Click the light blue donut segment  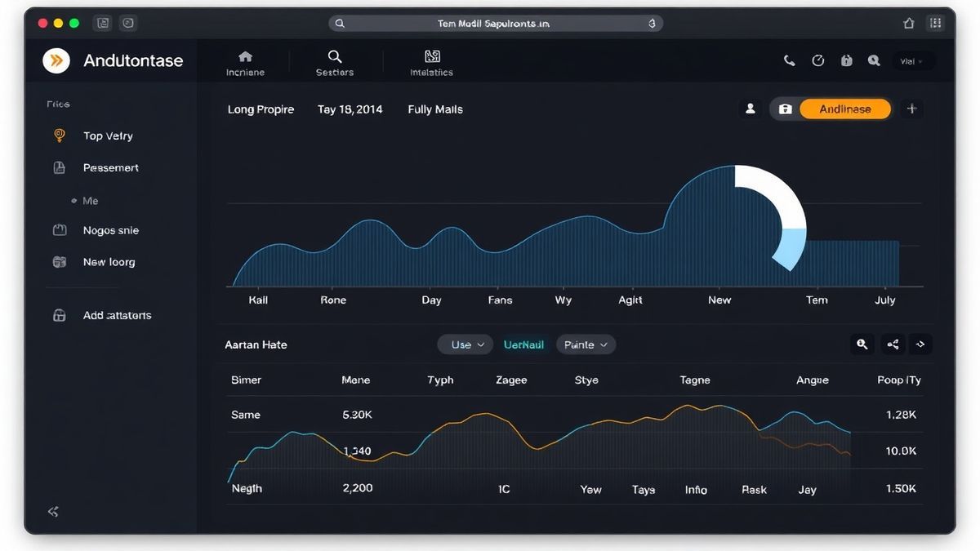791,249
